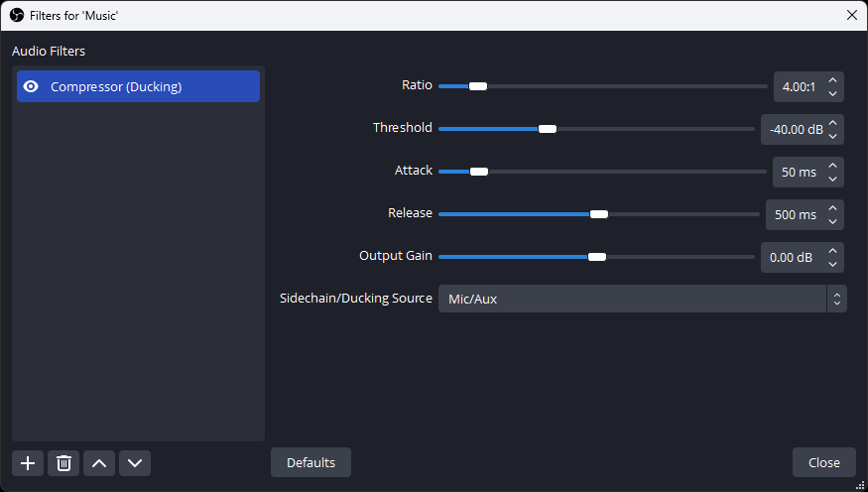This screenshot has height=492, width=868.
Task: Click the Defaults button
Action: 310,462
